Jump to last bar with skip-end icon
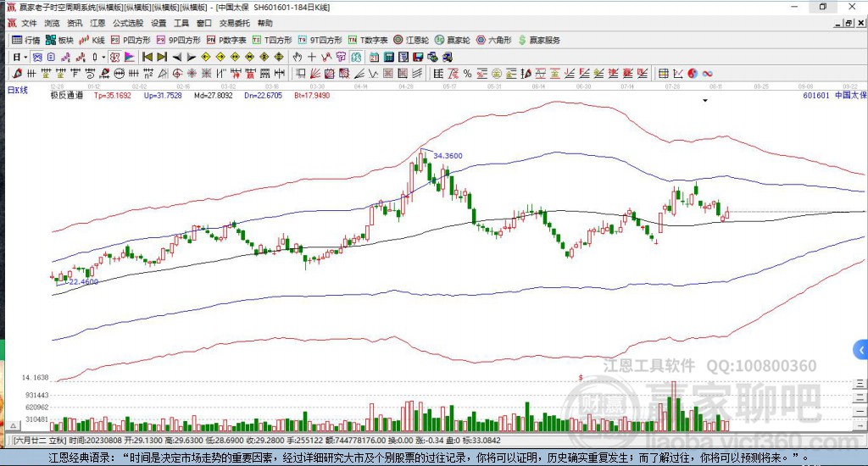The image size is (868, 466). click(162, 57)
